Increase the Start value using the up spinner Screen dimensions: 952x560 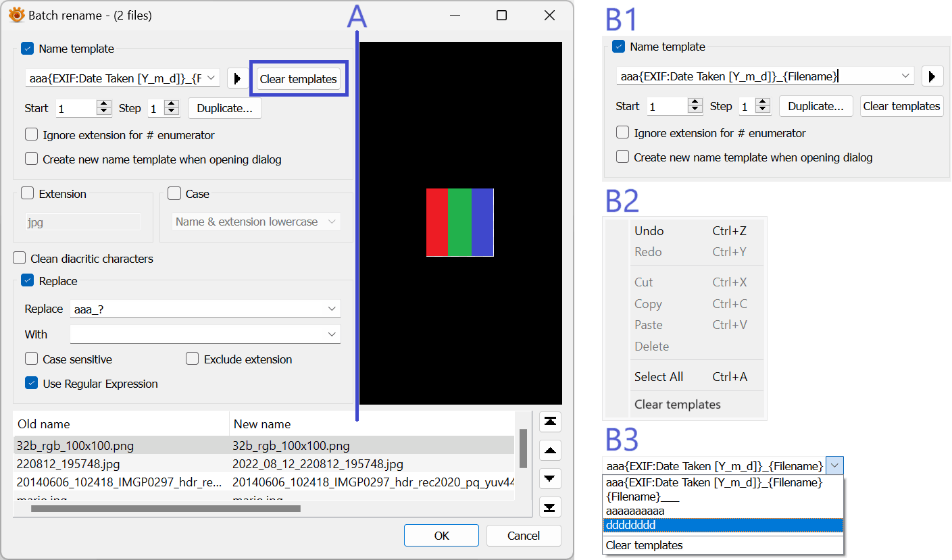pos(103,105)
